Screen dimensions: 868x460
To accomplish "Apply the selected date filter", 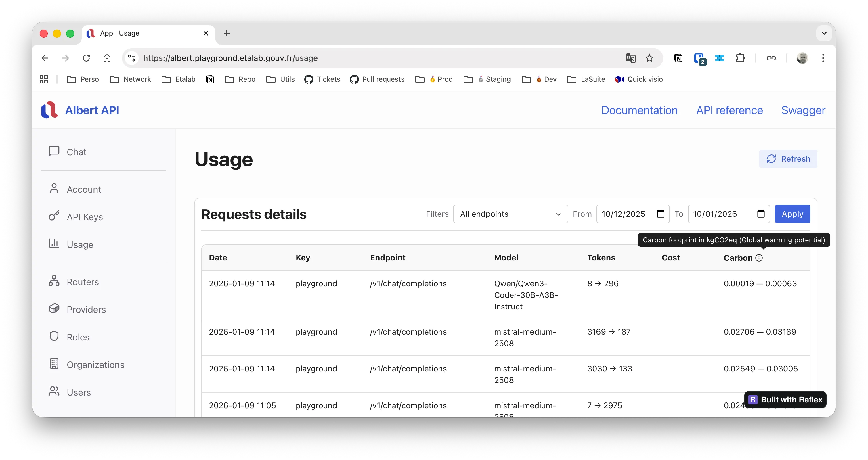I will tap(793, 214).
